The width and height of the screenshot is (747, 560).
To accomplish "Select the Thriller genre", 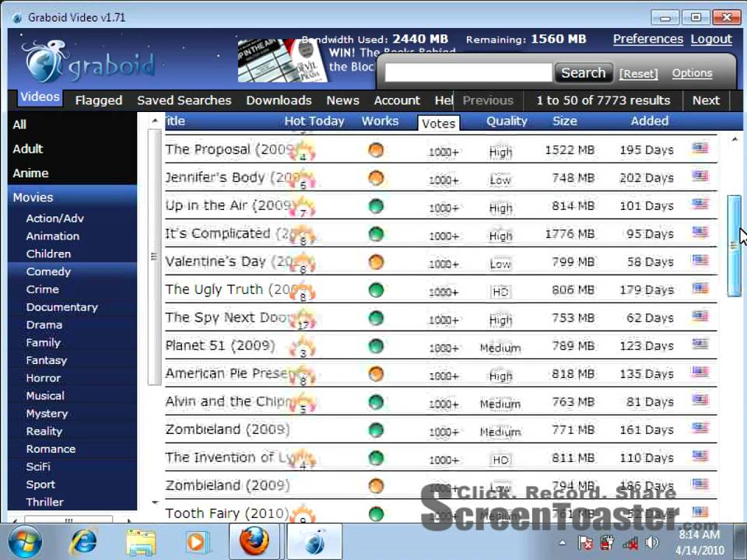I will coord(72,502).
